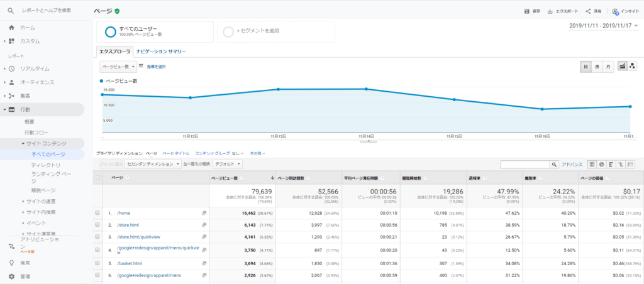Check the checkbox for /home row
The image size is (644, 284).
tap(97, 214)
